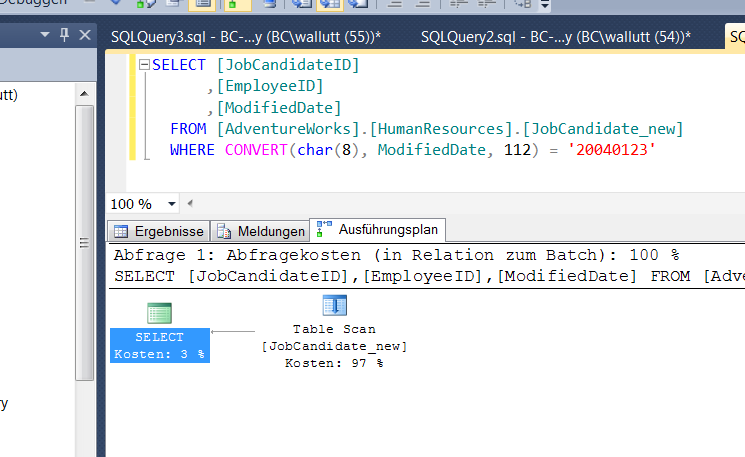Image resolution: width=745 pixels, height=457 pixels.
Task: Open the toolbar overflow options arrow
Action: pos(545,5)
